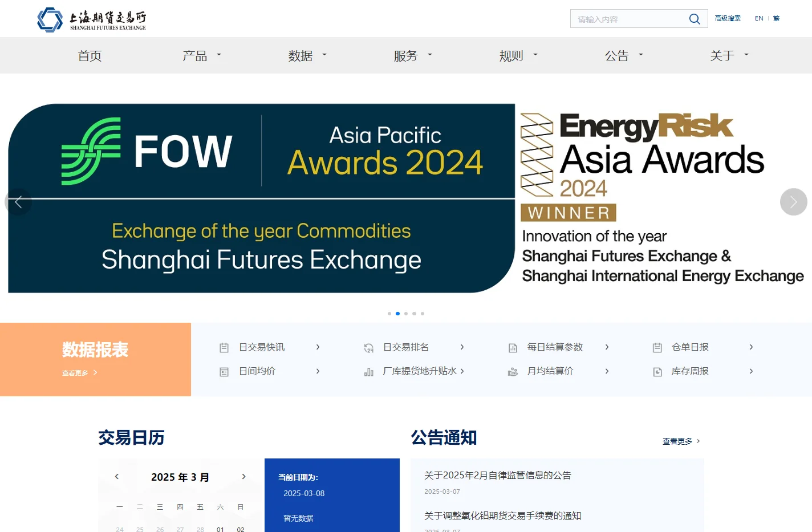Expand the dropdown arrow beside 服务

pos(430,55)
